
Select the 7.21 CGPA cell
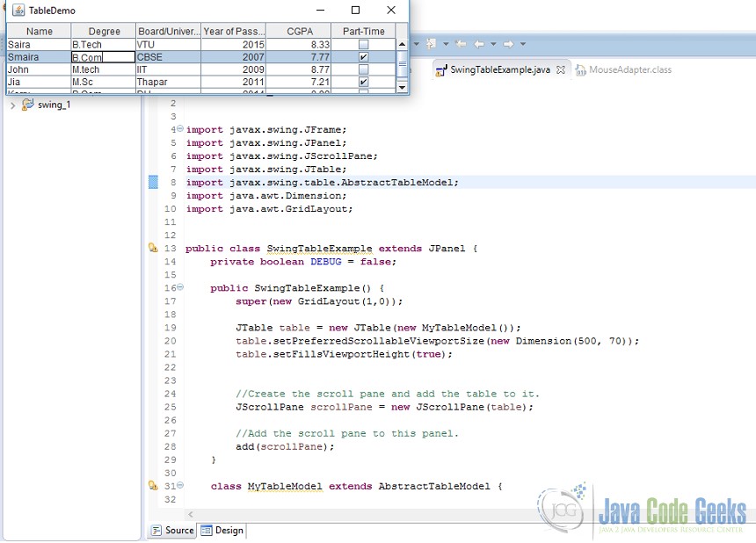pyautogui.click(x=299, y=82)
